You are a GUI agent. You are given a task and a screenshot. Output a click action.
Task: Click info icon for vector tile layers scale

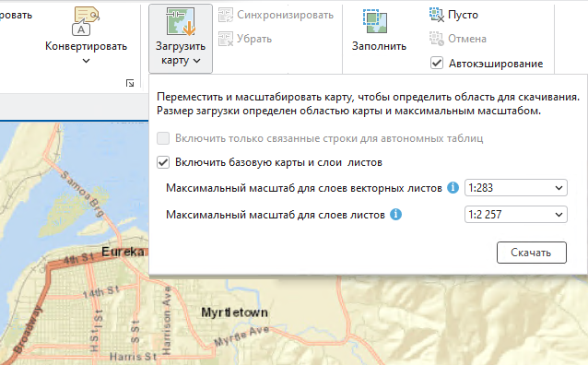[x=453, y=187]
